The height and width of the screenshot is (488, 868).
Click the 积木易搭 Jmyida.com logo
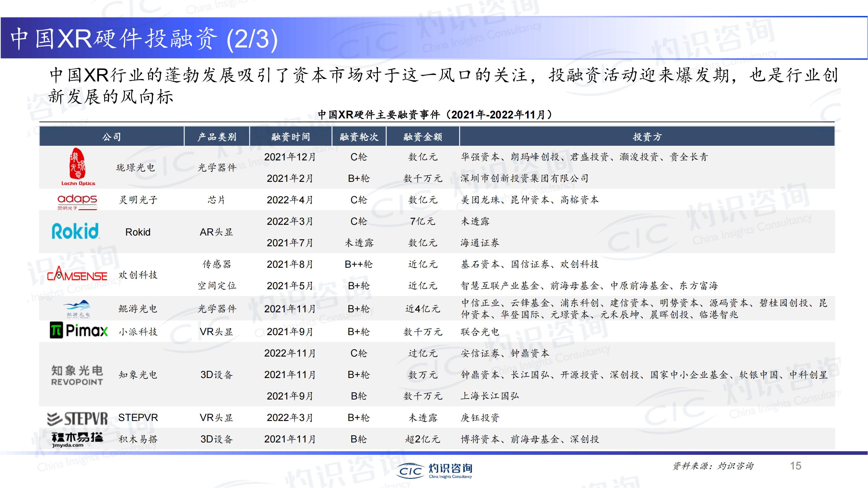click(x=77, y=440)
